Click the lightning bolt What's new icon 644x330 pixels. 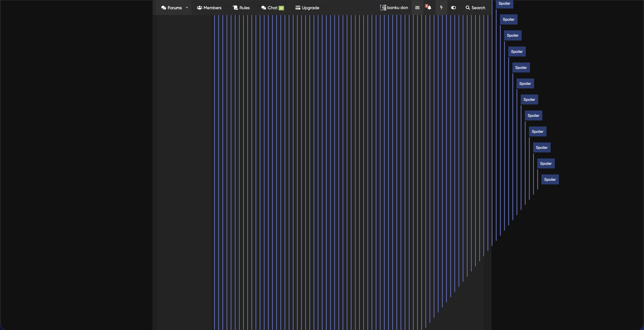click(x=441, y=8)
